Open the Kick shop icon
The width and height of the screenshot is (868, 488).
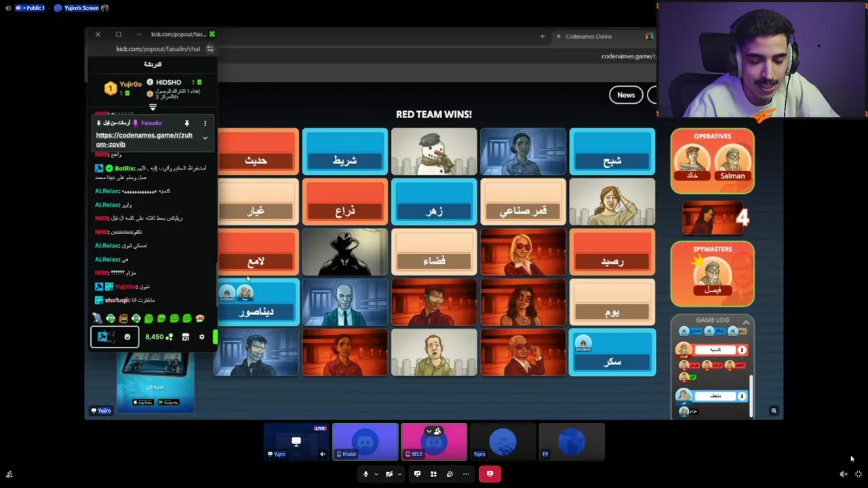[185, 337]
